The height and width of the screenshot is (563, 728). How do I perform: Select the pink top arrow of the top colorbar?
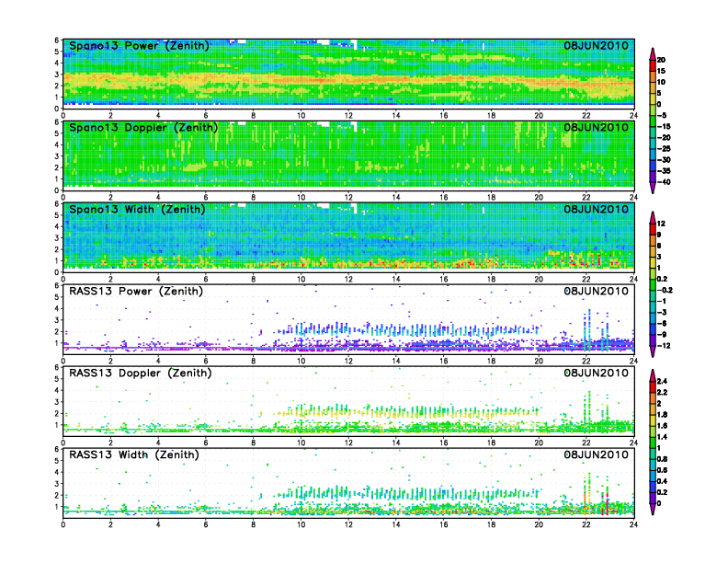(x=653, y=53)
